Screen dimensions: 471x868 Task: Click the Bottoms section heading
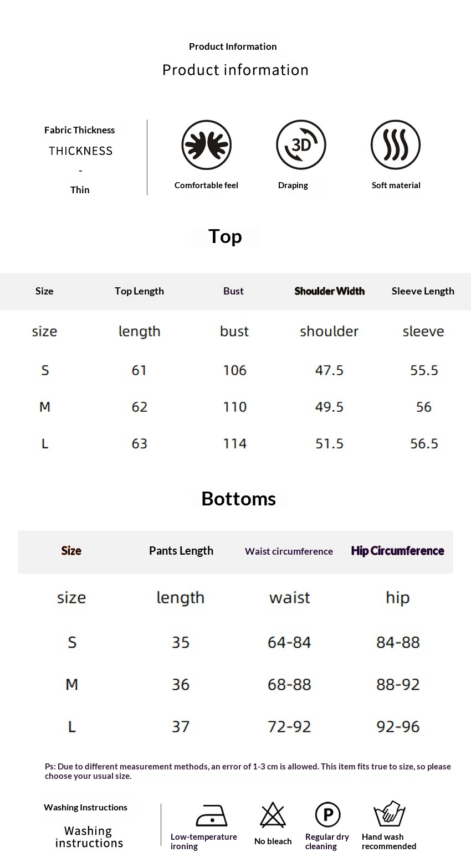[x=238, y=499]
